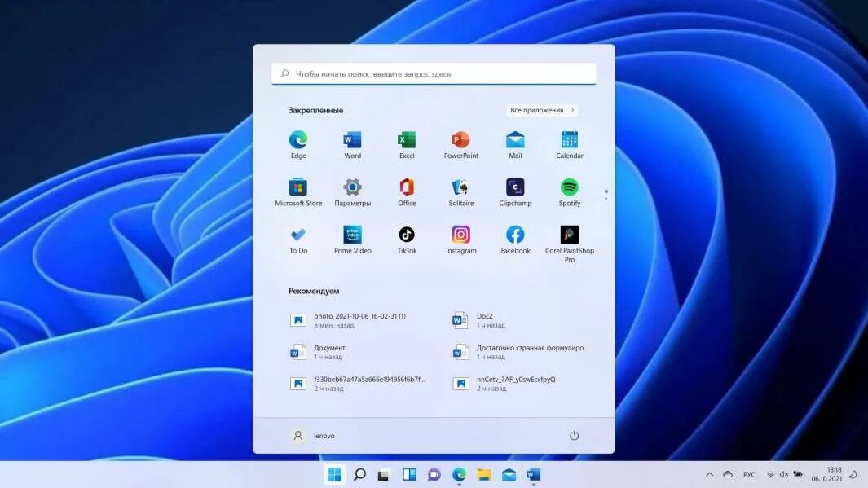The image size is (868, 488).
Task: Open the Facebook app
Action: point(515,240)
